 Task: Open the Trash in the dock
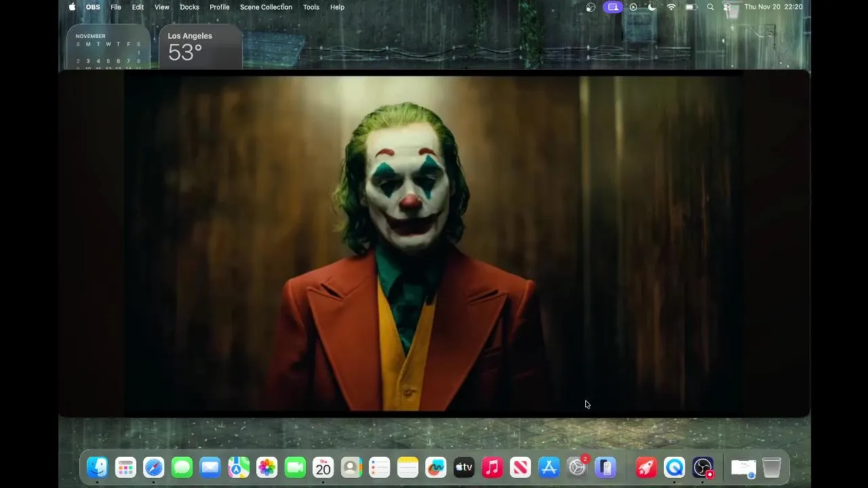pos(772,467)
